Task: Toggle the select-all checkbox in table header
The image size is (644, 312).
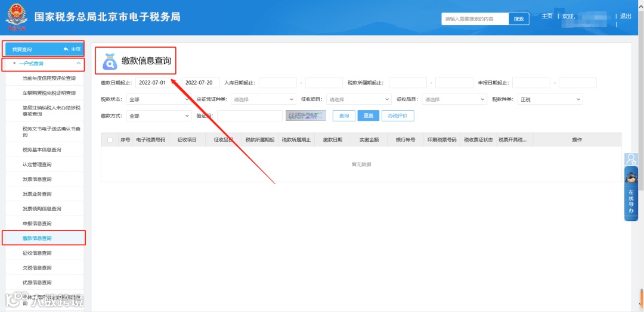Action: pos(110,140)
